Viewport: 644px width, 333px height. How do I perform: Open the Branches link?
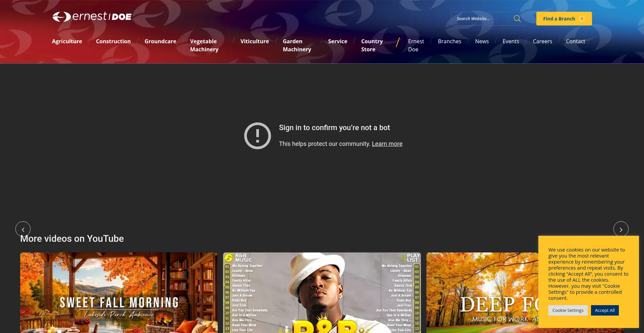[x=449, y=41]
